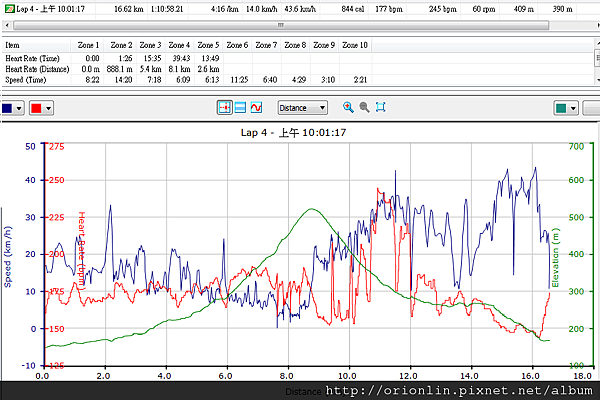Click the zone table scroll down arrow
The width and height of the screenshot is (600, 400).
[597, 80]
